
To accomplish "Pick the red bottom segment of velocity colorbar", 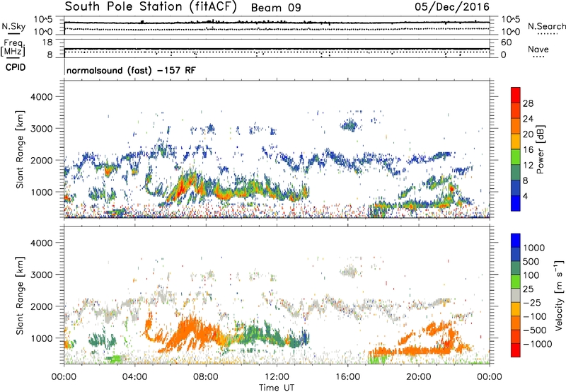I will pyautogui.click(x=516, y=350).
